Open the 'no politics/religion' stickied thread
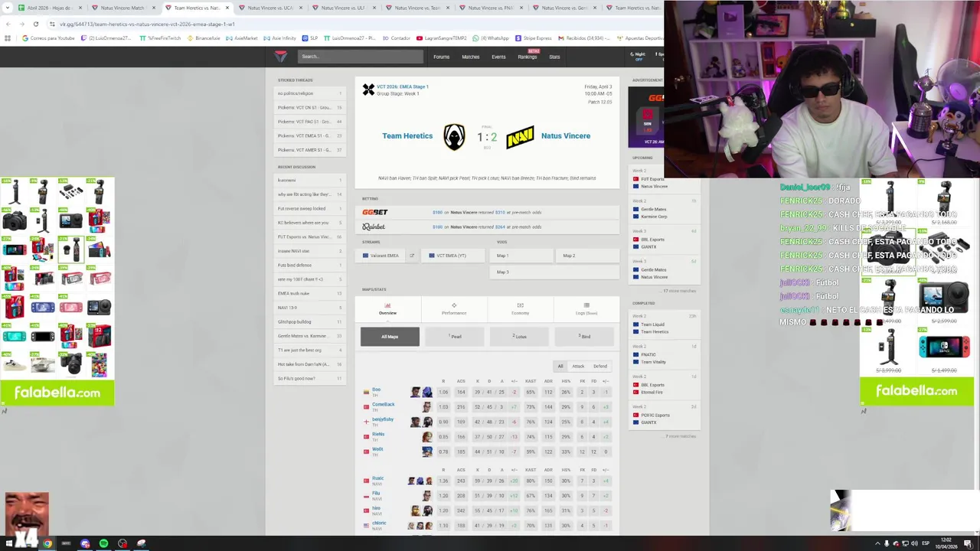Image resolution: width=980 pixels, height=551 pixels. tap(309, 93)
